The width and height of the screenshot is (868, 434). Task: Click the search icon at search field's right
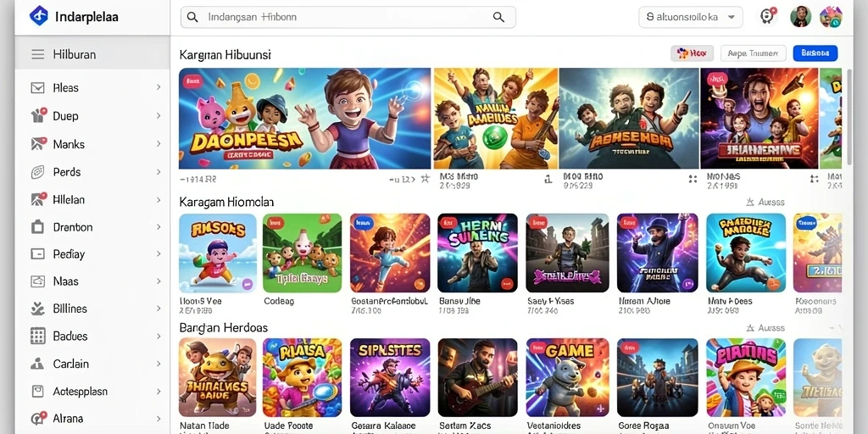[x=498, y=17]
